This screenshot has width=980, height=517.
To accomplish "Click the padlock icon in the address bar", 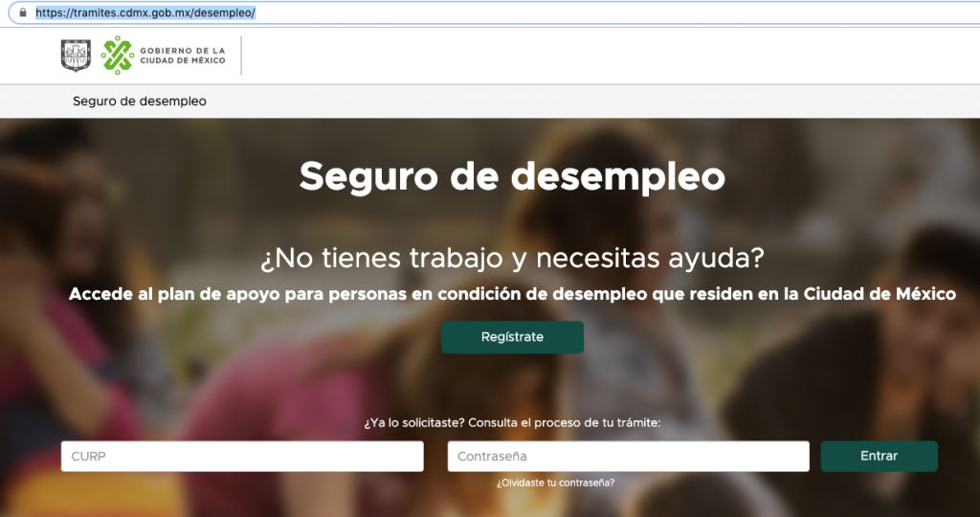I will pos(23,12).
